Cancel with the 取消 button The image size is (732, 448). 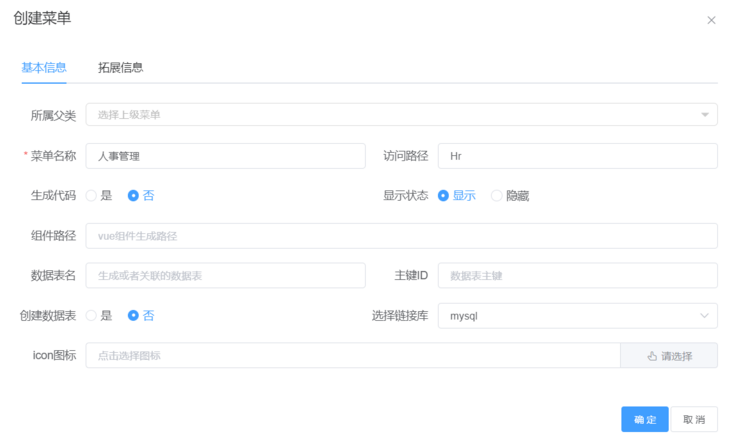point(694,419)
